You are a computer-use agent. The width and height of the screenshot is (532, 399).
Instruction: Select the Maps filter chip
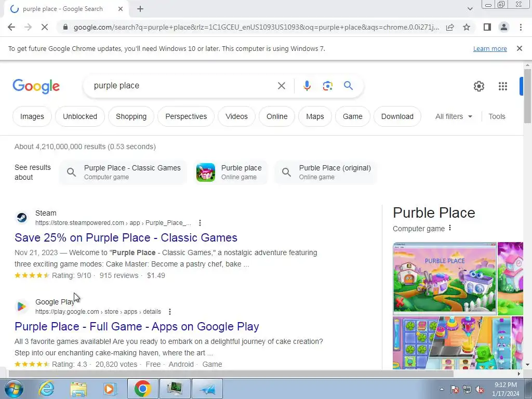[x=315, y=116]
